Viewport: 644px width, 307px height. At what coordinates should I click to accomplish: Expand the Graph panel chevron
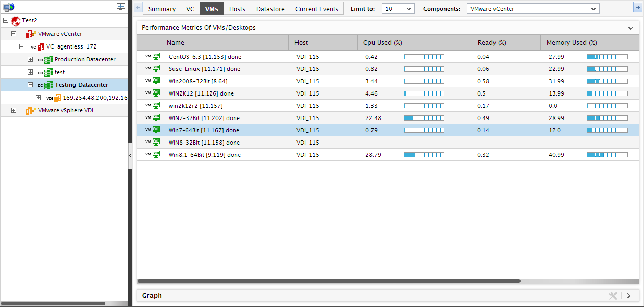coord(629,296)
